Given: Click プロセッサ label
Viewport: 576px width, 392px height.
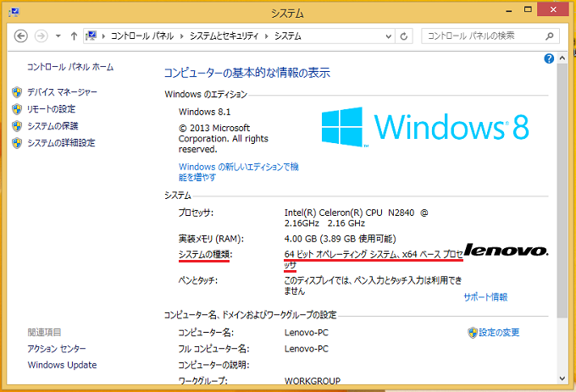Looking at the screenshot, I should [196, 213].
